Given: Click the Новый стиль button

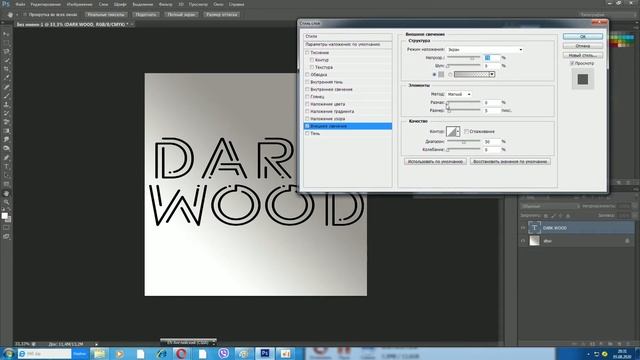Looking at the screenshot, I should point(582,55).
